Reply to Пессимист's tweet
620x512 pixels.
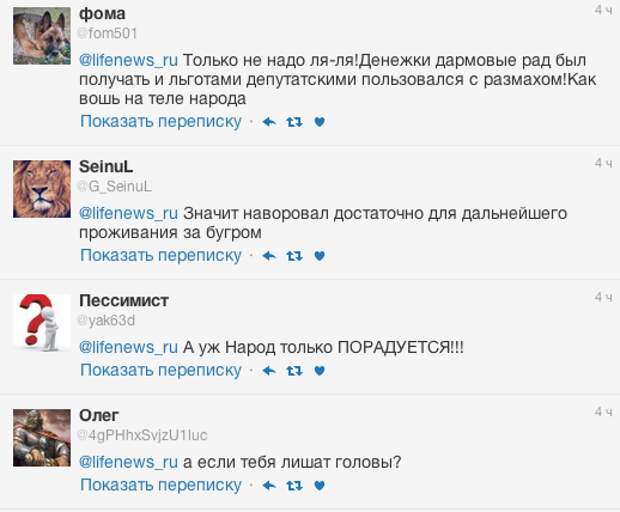[x=268, y=371]
